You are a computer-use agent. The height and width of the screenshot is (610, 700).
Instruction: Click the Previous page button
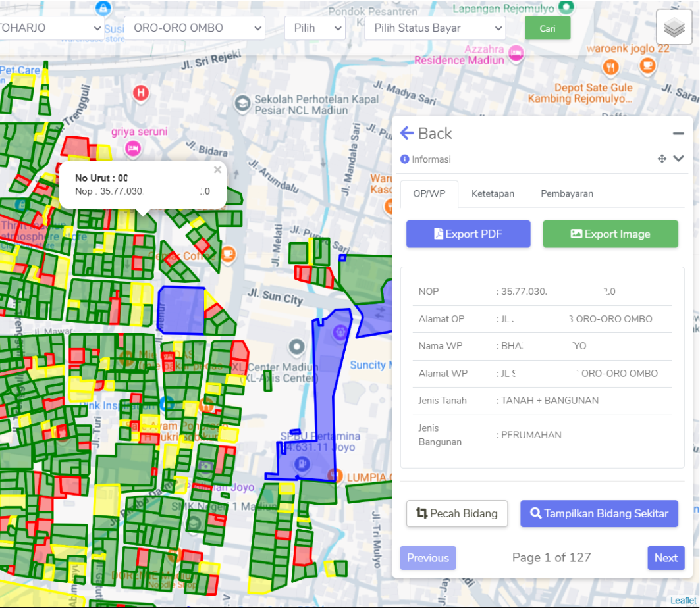click(427, 558)
